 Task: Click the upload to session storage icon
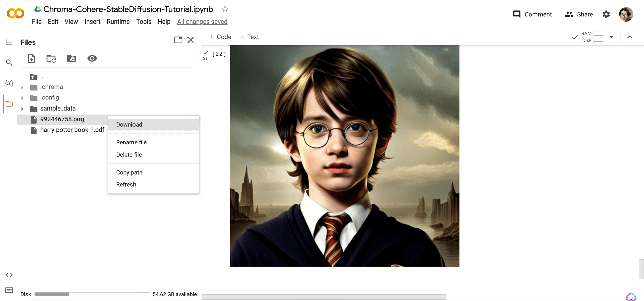point(31,58)
